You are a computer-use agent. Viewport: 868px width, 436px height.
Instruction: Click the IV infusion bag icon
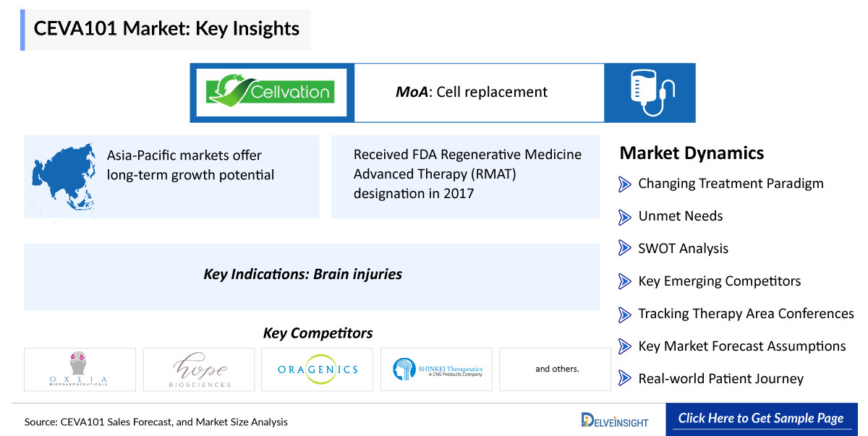650,93
